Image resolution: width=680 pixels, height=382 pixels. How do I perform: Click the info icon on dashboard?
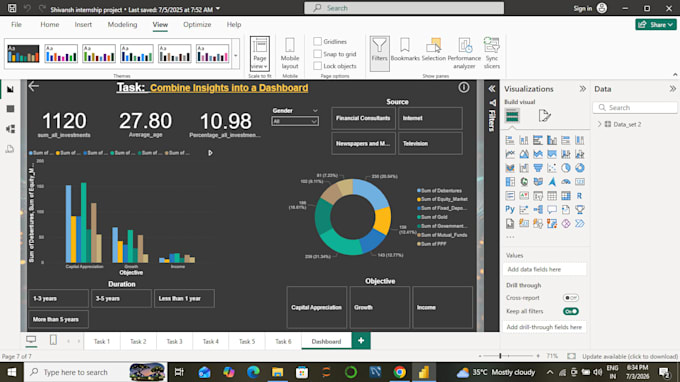464,88
